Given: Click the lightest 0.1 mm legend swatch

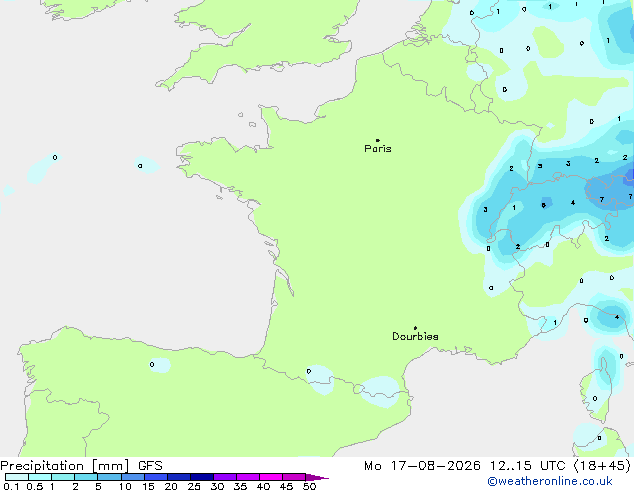Looking at the screenshot, I should coord(17,477).
